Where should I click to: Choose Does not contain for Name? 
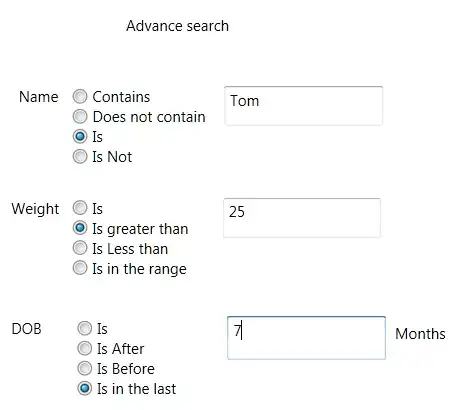[80, 117]
